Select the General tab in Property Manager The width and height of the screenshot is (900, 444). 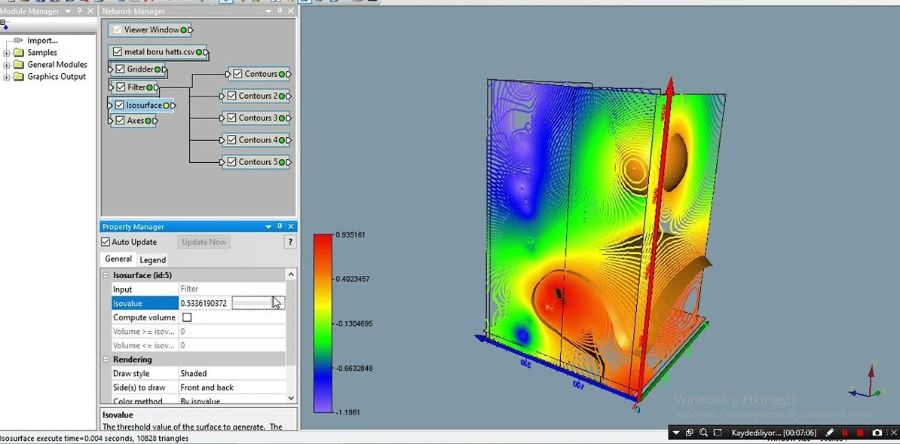coord(118,260)
